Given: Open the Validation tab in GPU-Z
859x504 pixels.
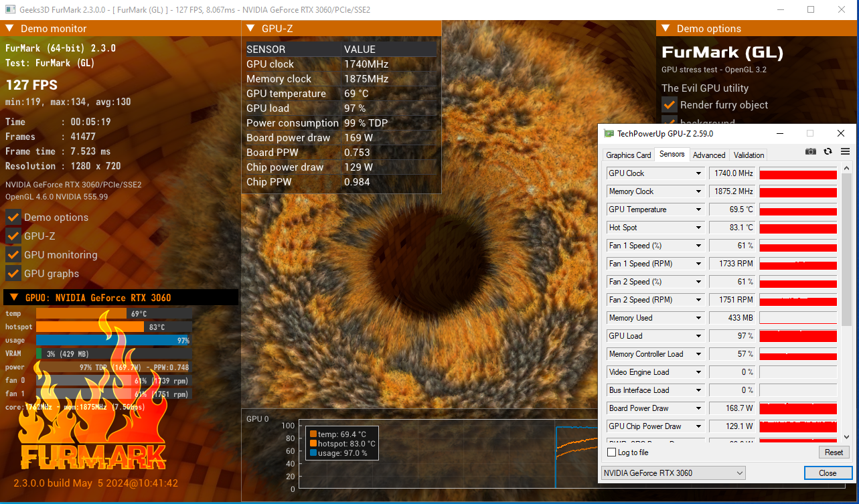Looking at the screenshot, I should (x=748, y=155).
